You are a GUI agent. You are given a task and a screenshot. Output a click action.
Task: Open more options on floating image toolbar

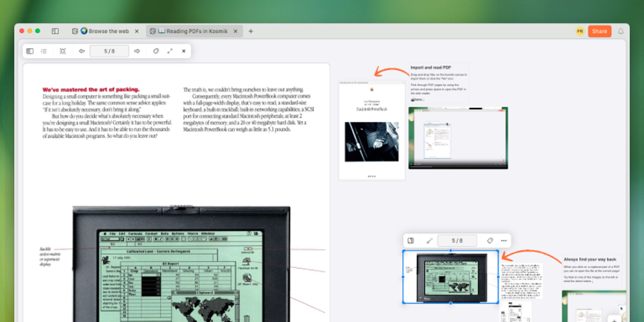[x=504, y=240]
